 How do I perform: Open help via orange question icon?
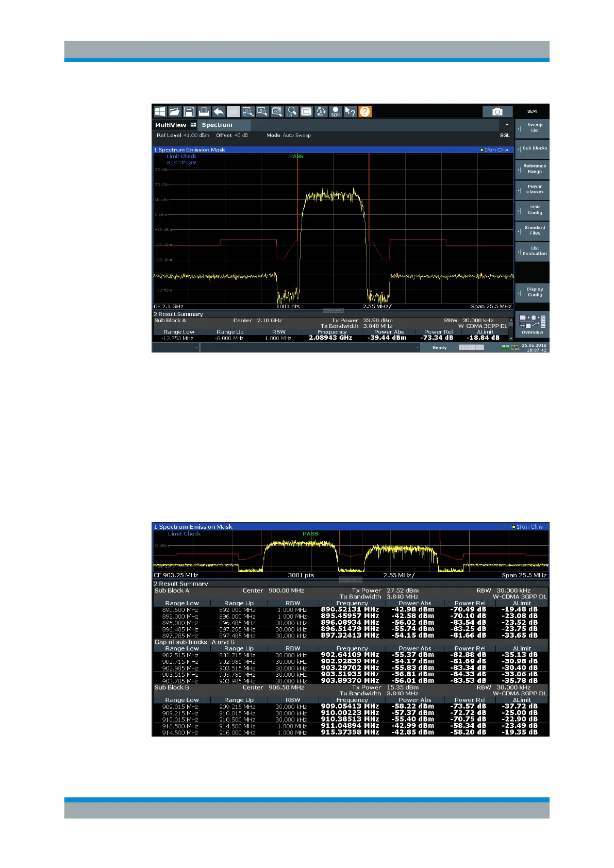point(365,112)
